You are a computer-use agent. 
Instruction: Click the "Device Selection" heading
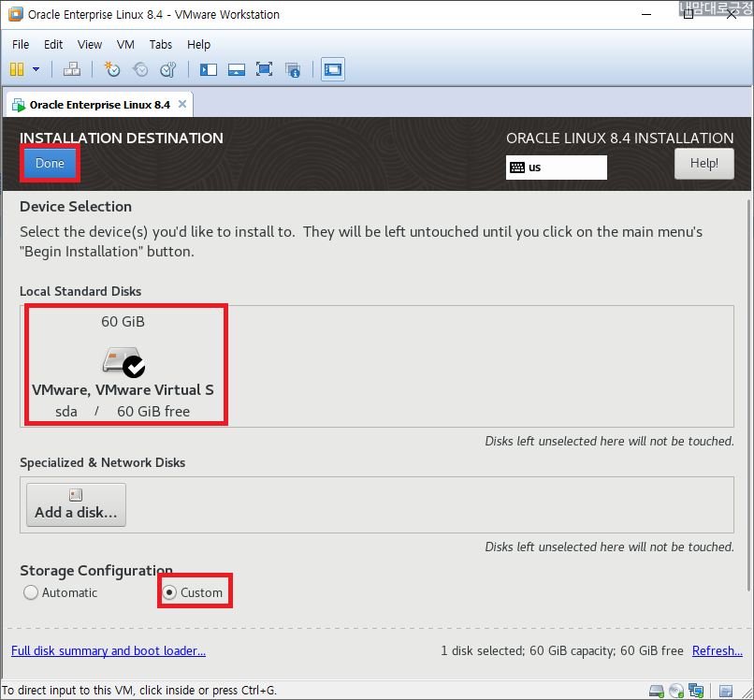coord(76,207)
